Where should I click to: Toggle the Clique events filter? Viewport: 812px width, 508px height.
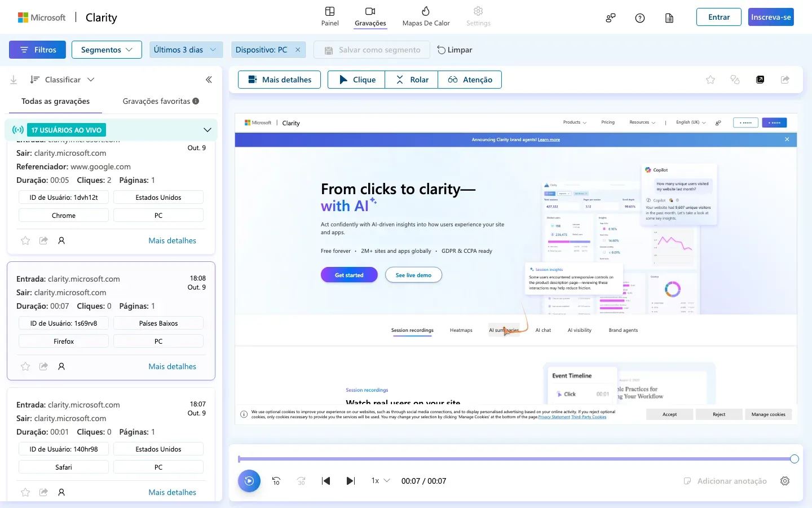pyautogui.click(x=356, y=80)
